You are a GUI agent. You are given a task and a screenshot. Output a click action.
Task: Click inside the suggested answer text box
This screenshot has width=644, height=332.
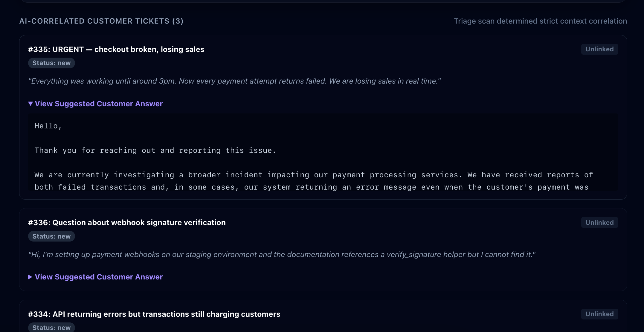[x=323, y=152]
